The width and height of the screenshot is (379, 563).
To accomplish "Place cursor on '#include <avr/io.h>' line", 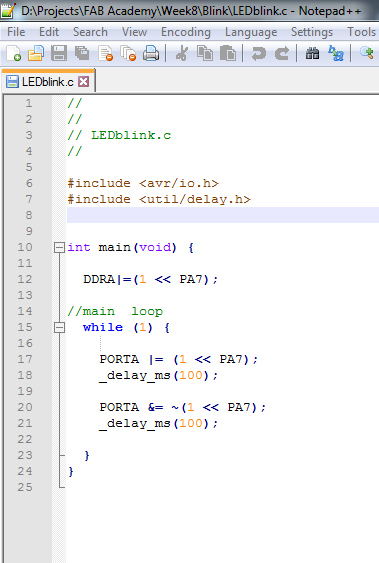I will coord(143,183).
